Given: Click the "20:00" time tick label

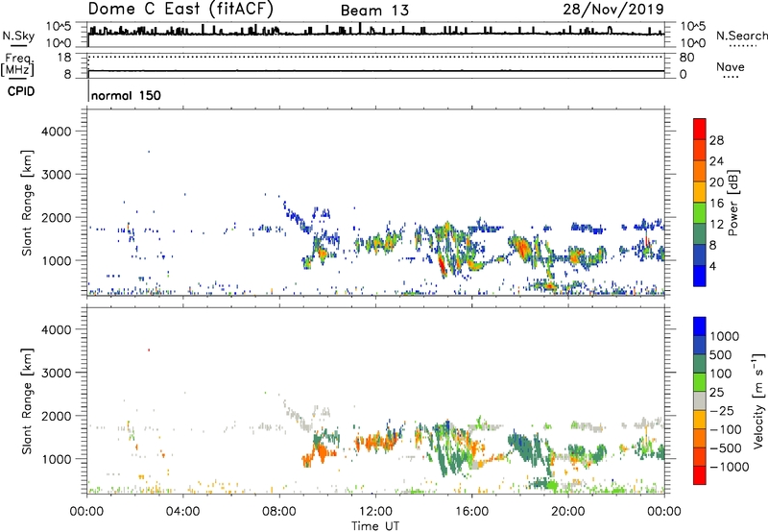Looking at the screenshot, I should coord(567,512).
